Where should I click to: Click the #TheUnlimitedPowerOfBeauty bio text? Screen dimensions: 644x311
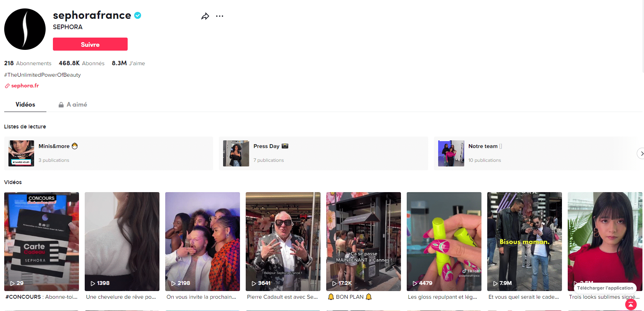43,75
